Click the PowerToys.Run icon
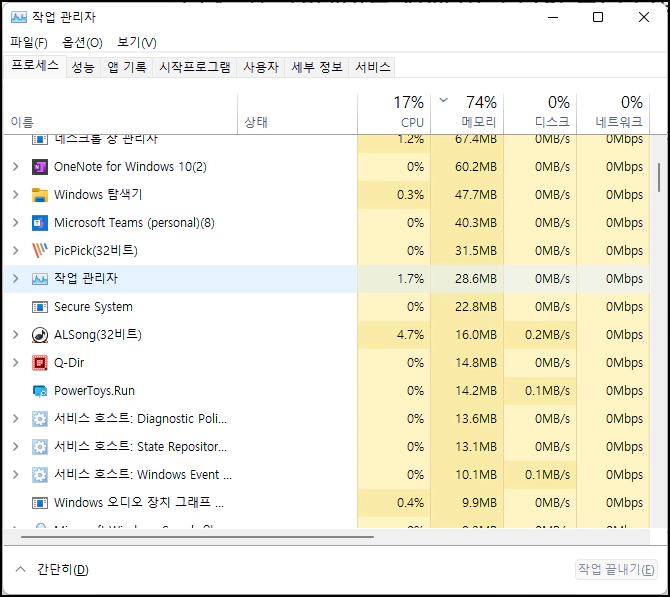 pyautogui.click(x=40, y=391)
